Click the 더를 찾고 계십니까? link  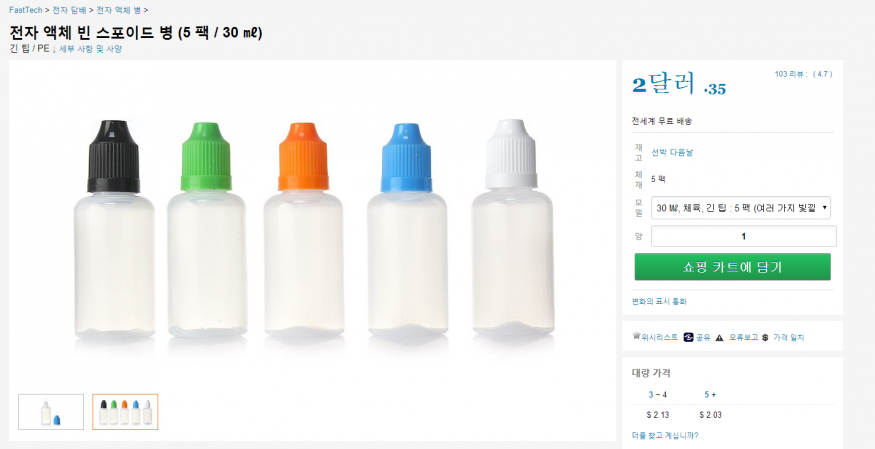665,435
